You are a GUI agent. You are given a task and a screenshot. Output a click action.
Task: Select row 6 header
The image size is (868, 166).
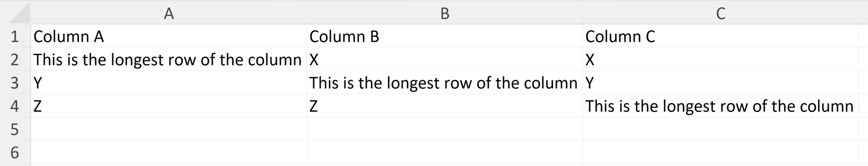pyautogui.click(x=15, y=152)
